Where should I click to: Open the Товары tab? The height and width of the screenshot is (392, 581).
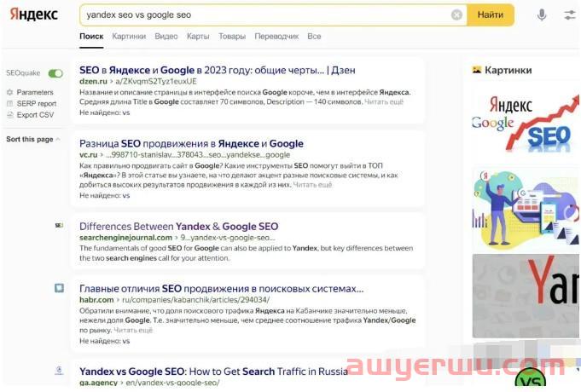(232, 37)
